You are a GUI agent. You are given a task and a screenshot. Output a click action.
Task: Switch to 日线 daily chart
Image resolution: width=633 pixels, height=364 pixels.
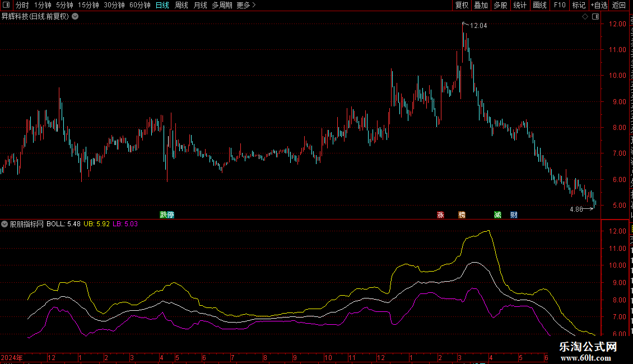tap(162, 5)
